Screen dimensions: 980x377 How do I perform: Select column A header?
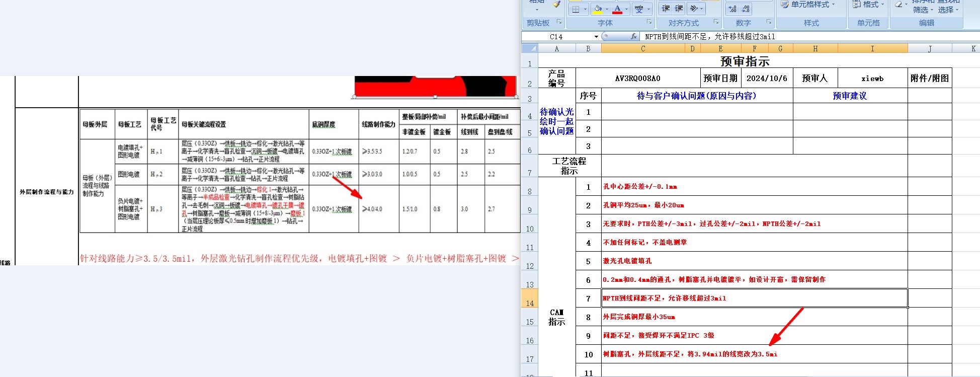click(x=556, y=48)
